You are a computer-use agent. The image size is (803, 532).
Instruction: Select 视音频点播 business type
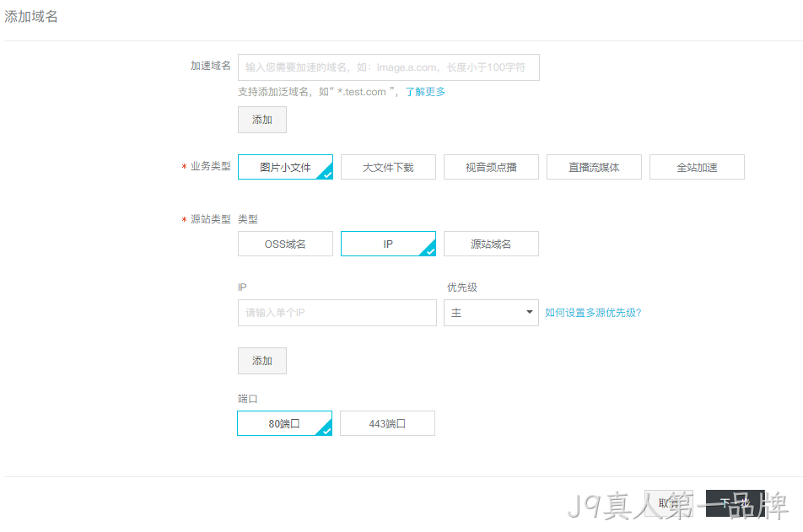coord(491,167)
